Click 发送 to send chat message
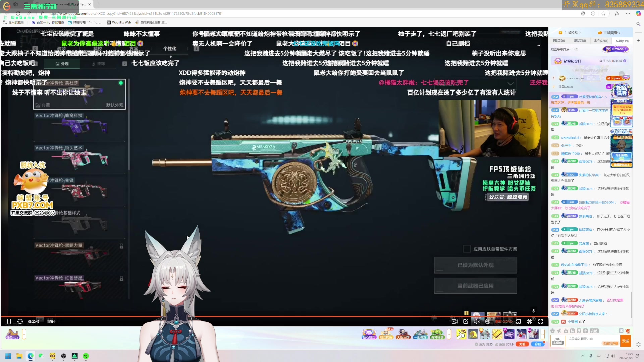Screen dimensions: 644x362 [626, 341]
